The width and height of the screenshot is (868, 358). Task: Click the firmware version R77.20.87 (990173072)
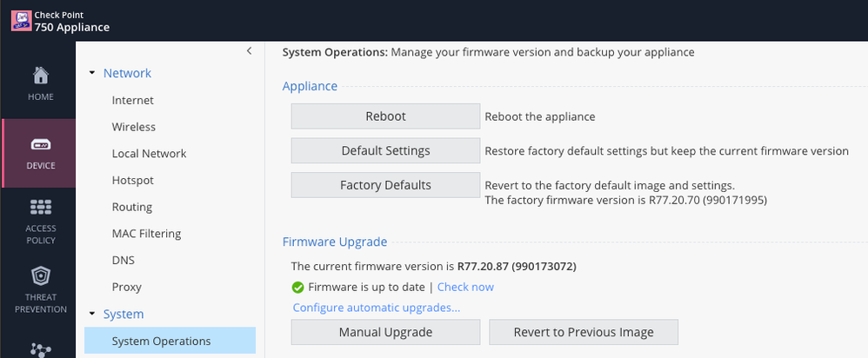tap(517, 266)
